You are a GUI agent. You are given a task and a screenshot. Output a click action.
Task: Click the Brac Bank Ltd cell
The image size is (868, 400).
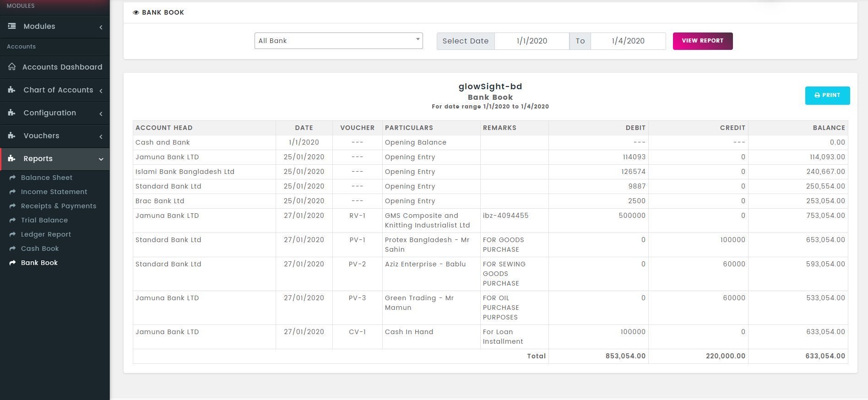(x=204, y=201)
